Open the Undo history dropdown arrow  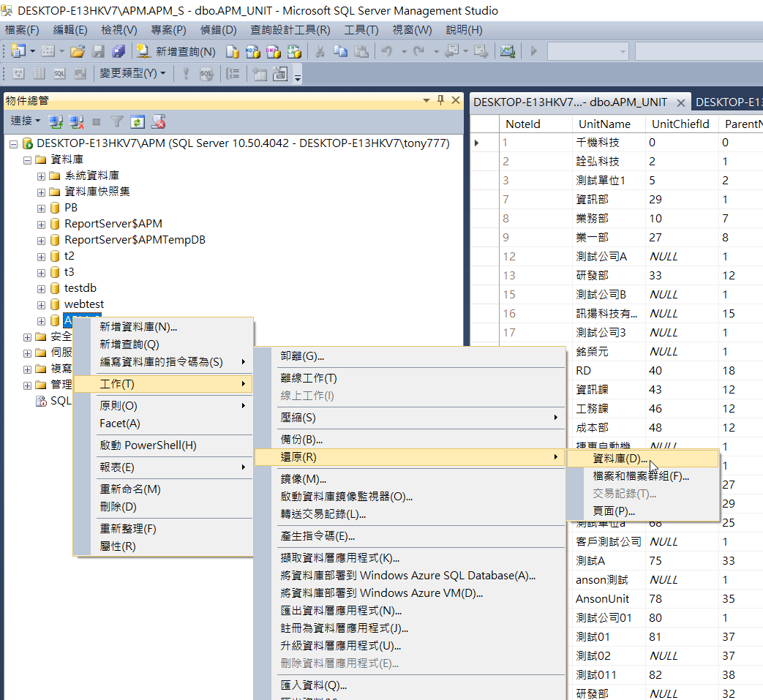(x=403, y=51)
